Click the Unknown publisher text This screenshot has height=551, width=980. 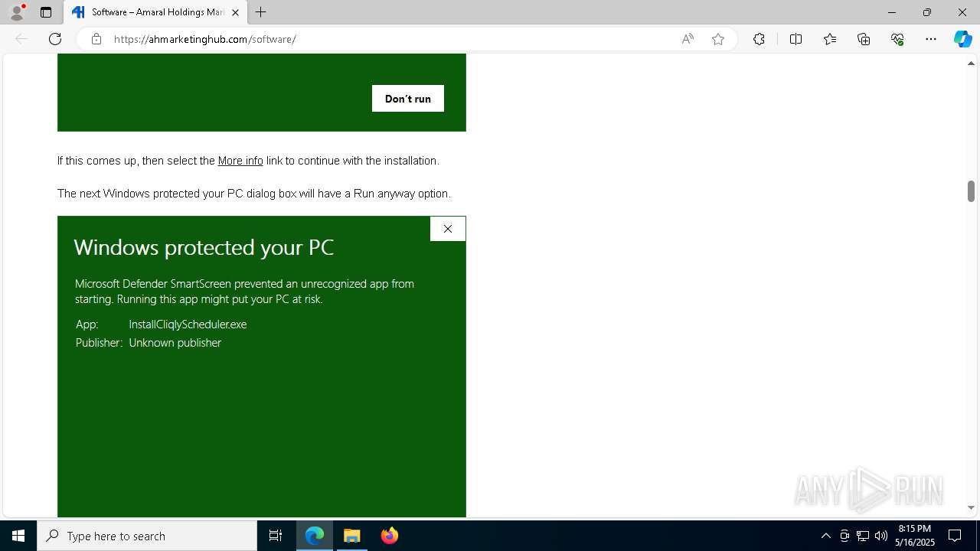pyautogui.click(x=175, y=343)
